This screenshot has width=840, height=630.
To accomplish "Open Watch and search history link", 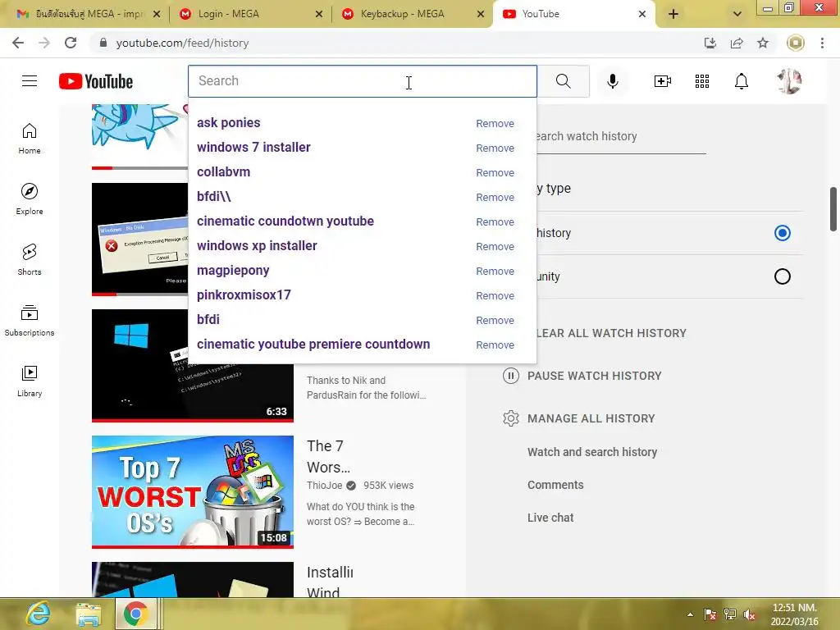I will [x=592, y=452].
